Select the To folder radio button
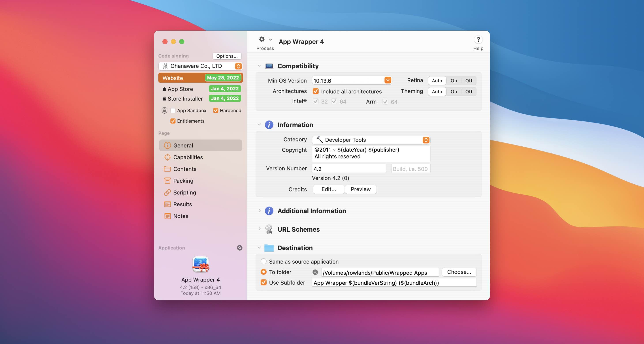Image resolution: width=644 pixels, height=344 pixels. pyautogui.click(x=264, y=272)
